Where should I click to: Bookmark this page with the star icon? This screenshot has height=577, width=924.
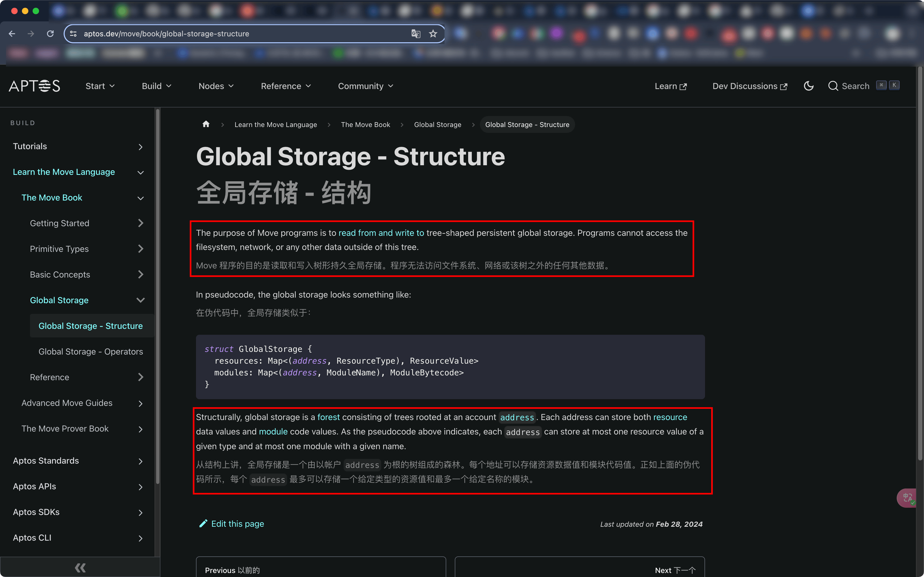(x=433, y=34)
